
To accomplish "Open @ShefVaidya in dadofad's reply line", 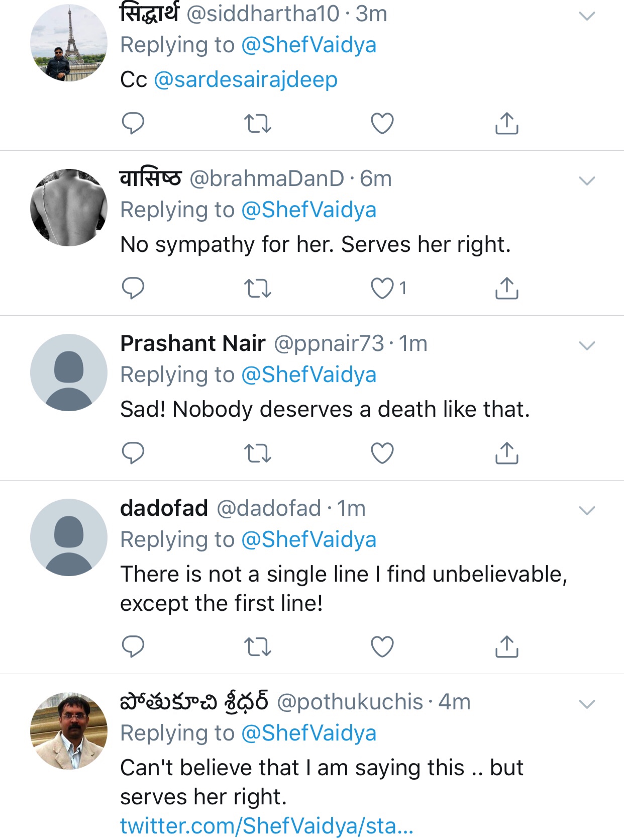I will point(309,539).
